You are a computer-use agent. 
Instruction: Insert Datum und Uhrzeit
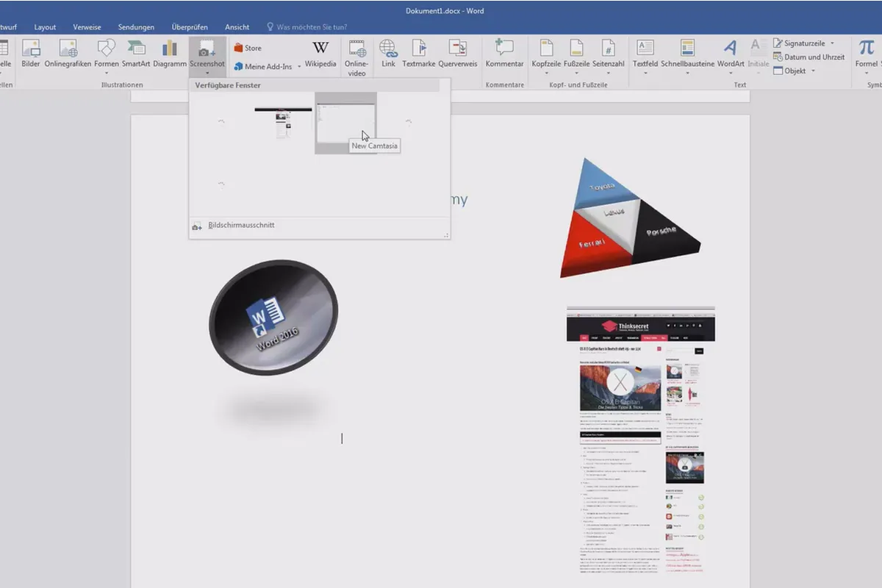(808, 57)
